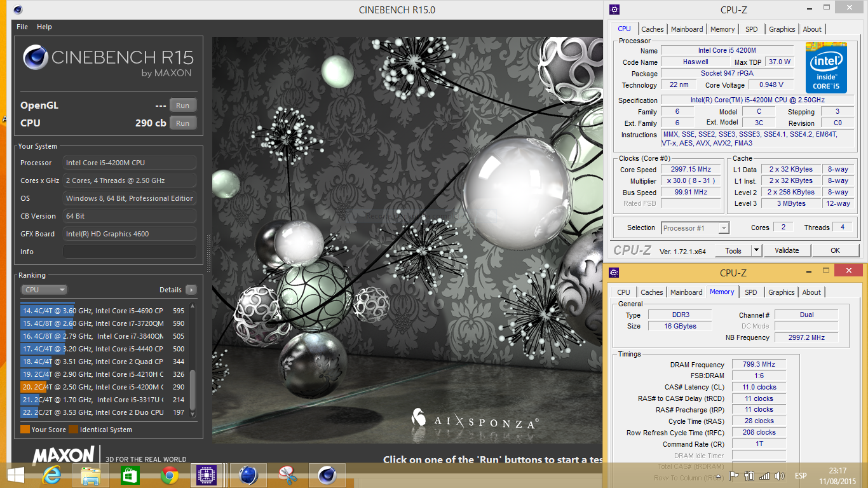The image size is (868, 488).
Task: Select ranking row Core 2 Duo score 197
Action: (104, 412)
